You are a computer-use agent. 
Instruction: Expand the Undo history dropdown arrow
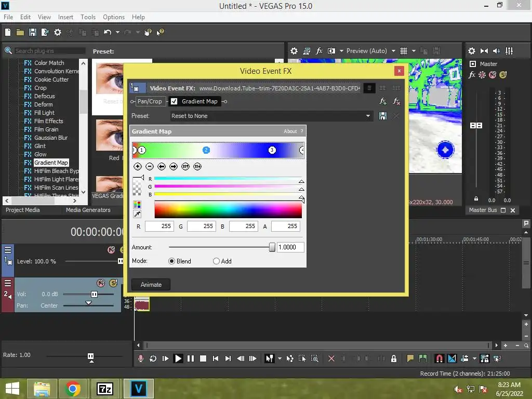click(x=117, y=32)
